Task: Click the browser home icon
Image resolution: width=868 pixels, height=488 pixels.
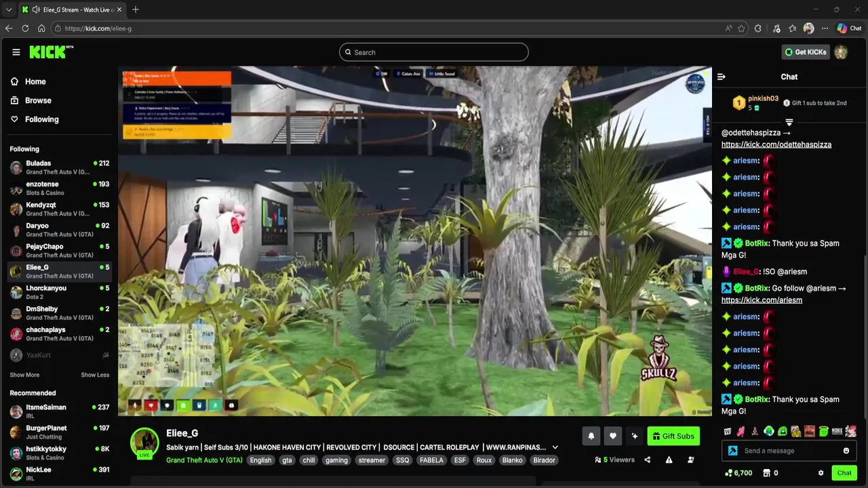Action: click(41, 28)
